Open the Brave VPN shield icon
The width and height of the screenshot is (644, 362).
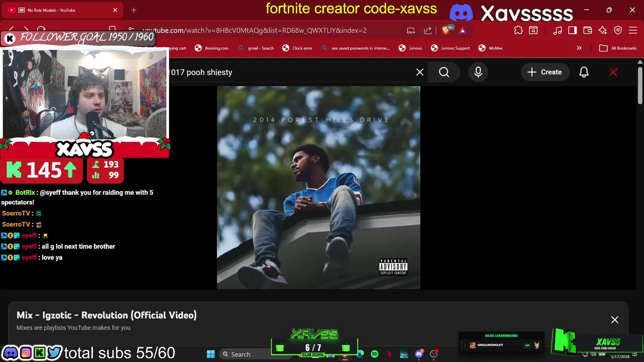coord(618,30)
